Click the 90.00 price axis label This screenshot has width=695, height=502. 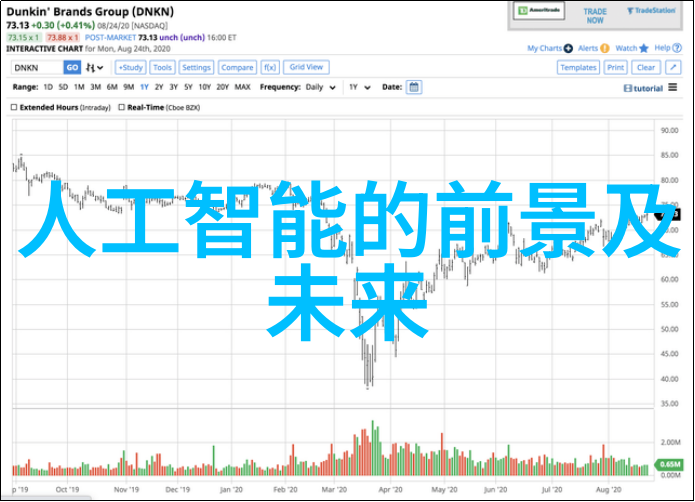[x=669, y=130]
